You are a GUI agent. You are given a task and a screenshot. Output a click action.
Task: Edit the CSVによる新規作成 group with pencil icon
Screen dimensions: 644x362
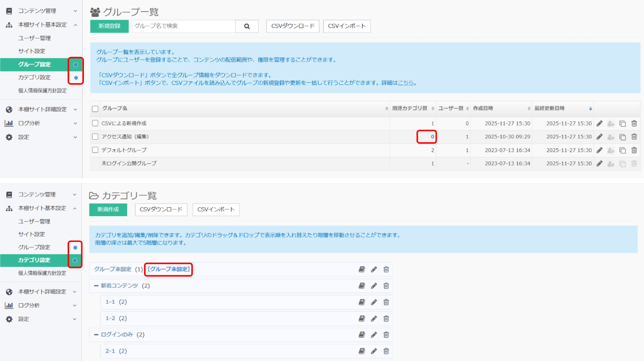point(599,124)
